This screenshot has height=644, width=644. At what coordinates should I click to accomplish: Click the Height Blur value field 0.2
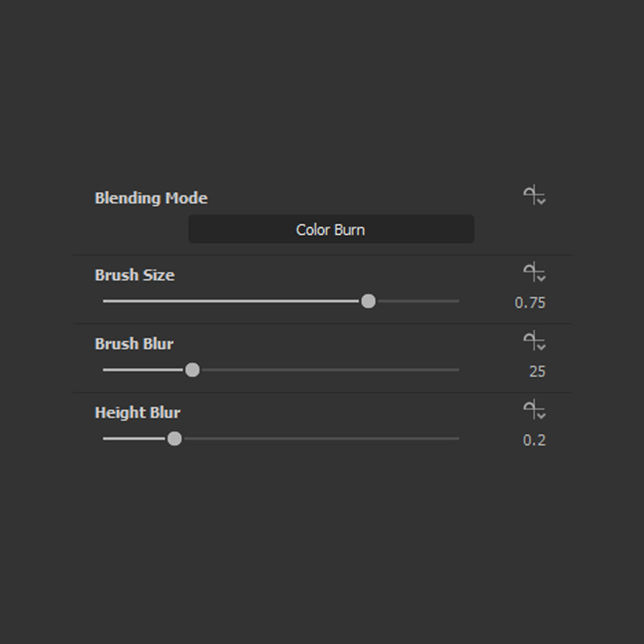(533, 440)
